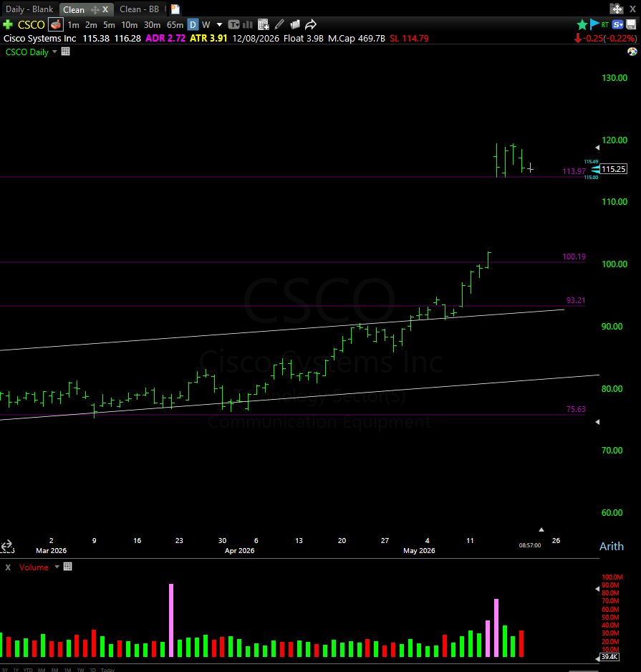The image size is (641, 672).
Task: Open the Volume pane data grid icon
Action: pos(68,567)
